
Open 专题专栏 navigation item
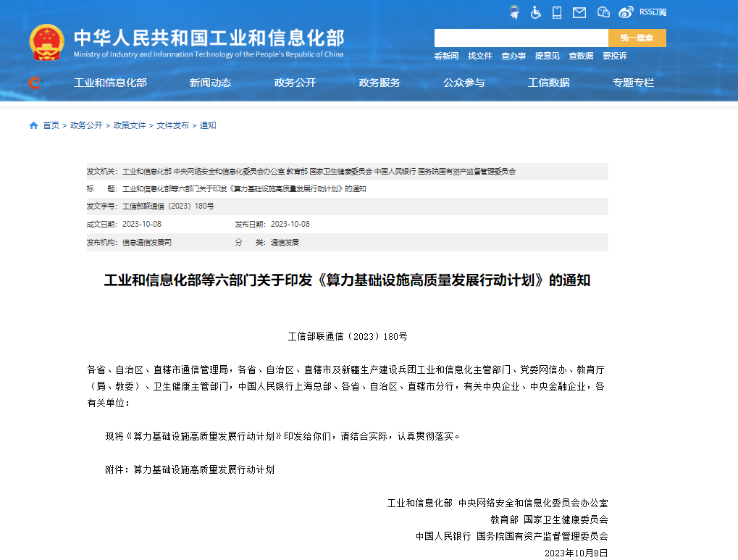point(633,83)
